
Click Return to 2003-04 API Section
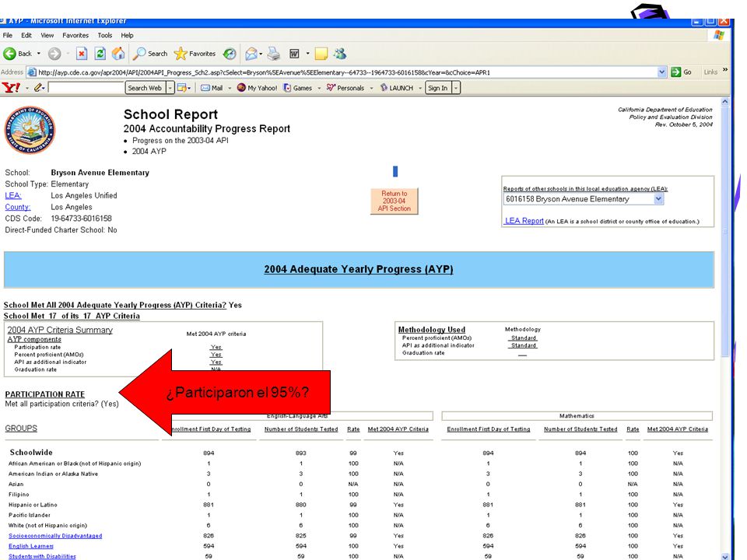pyautogui.click(x=394, y=201)
